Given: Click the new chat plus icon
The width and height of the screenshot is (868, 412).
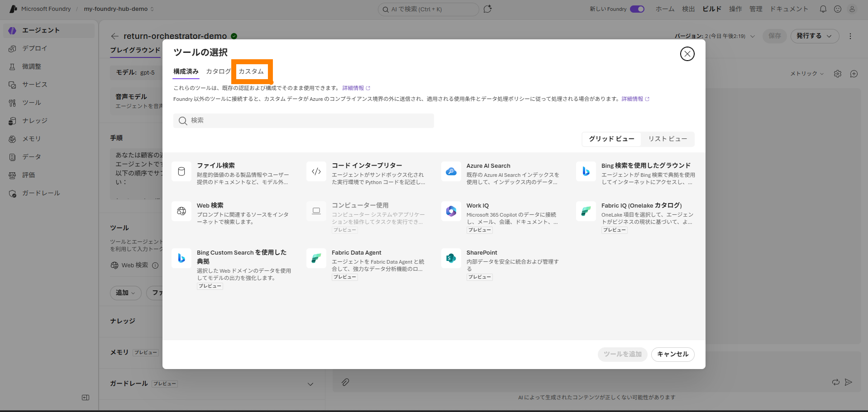Looking at the screenshot, I should [854, 74].
